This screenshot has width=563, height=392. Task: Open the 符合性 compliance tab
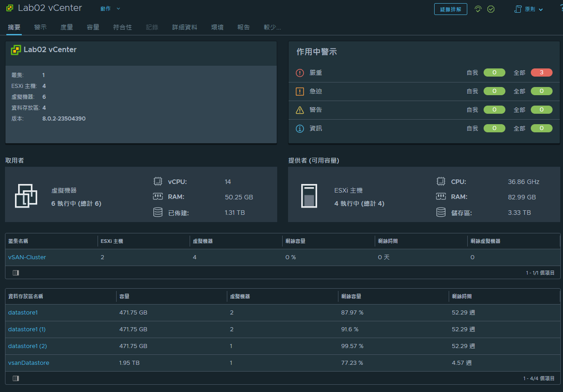(x=122, y=27)
